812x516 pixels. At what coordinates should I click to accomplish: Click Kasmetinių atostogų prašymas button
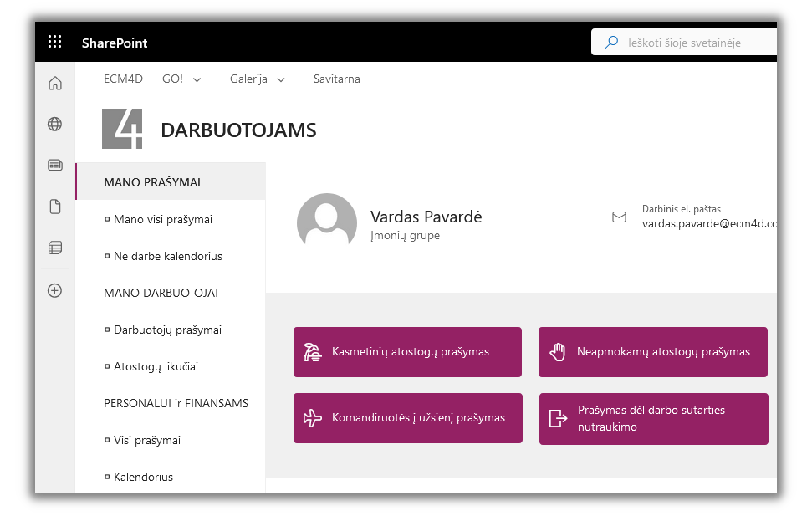coord(407,352)
